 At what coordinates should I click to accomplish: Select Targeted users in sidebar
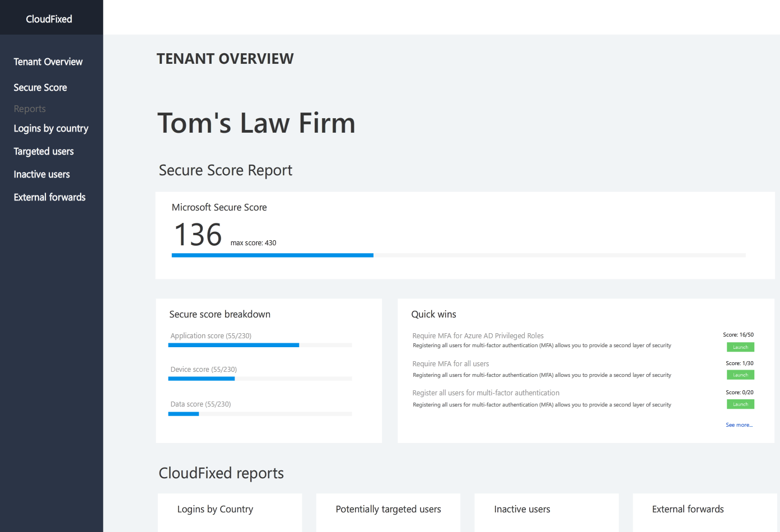[x=44, y=151]
